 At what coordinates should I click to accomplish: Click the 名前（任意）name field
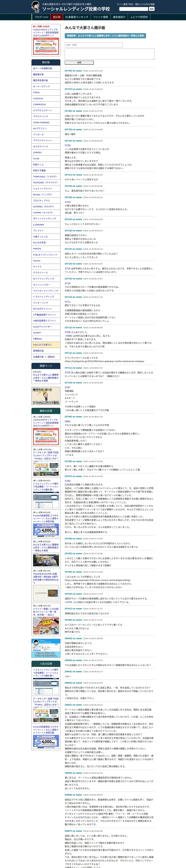click(x=93, y=45)
